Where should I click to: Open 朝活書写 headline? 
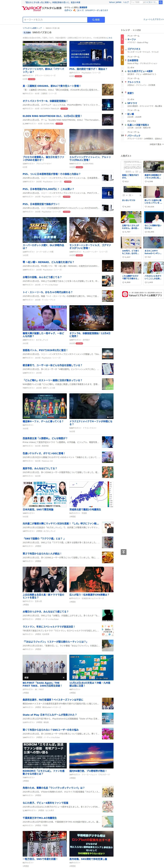[52, 365]
